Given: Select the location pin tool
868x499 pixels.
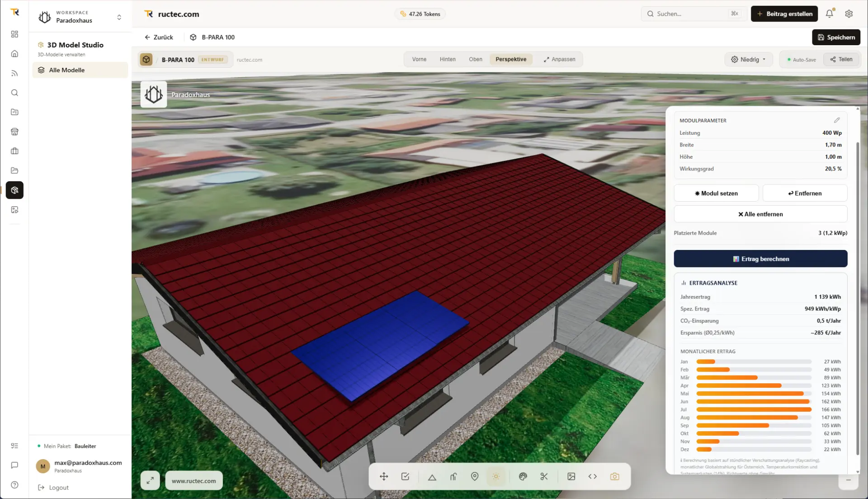Looking at the screenshot, I should (475, 476).
